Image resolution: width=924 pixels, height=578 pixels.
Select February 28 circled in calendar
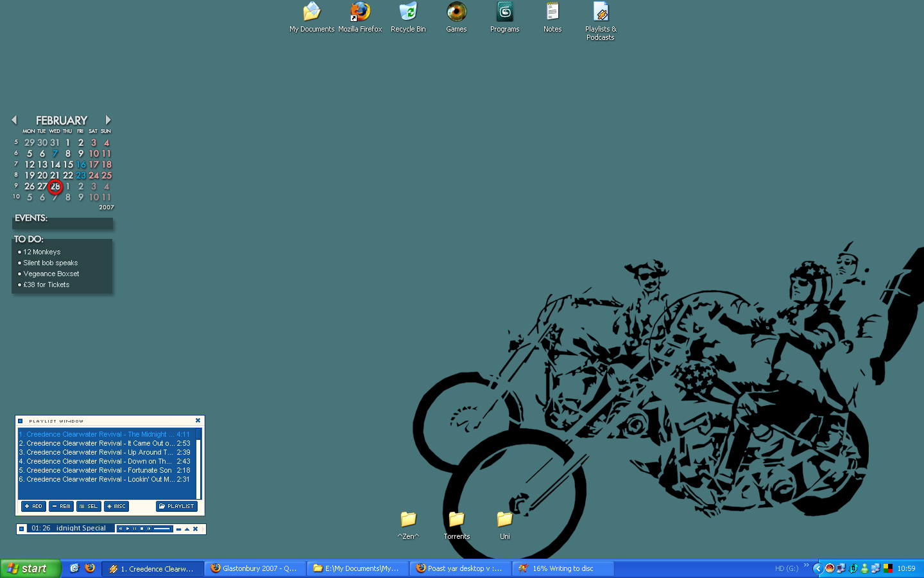55,187
